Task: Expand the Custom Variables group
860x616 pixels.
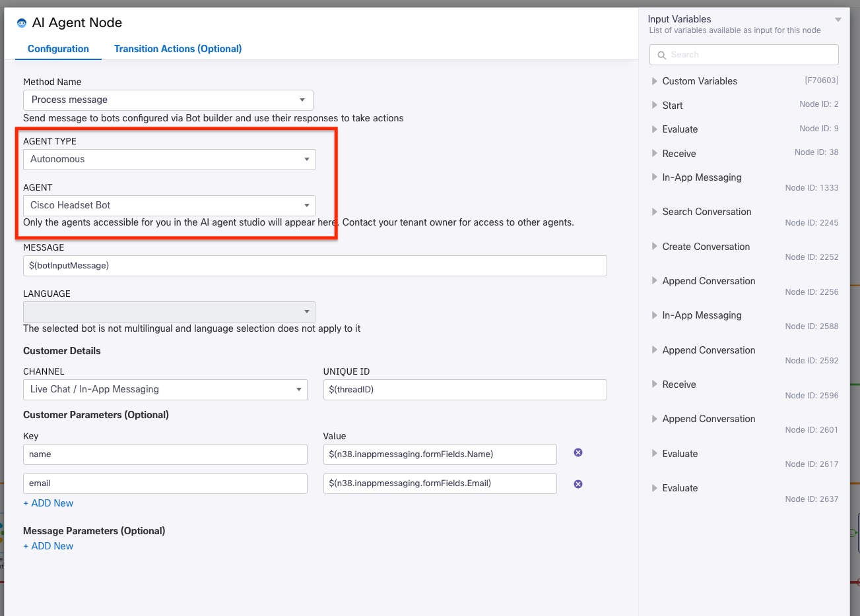Action: click(655, 81)
